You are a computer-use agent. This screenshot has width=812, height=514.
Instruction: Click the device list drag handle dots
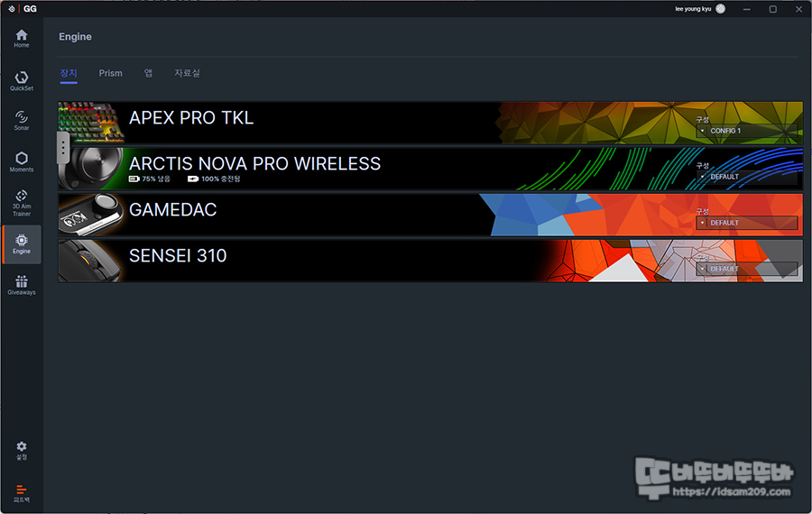[63, 148]
